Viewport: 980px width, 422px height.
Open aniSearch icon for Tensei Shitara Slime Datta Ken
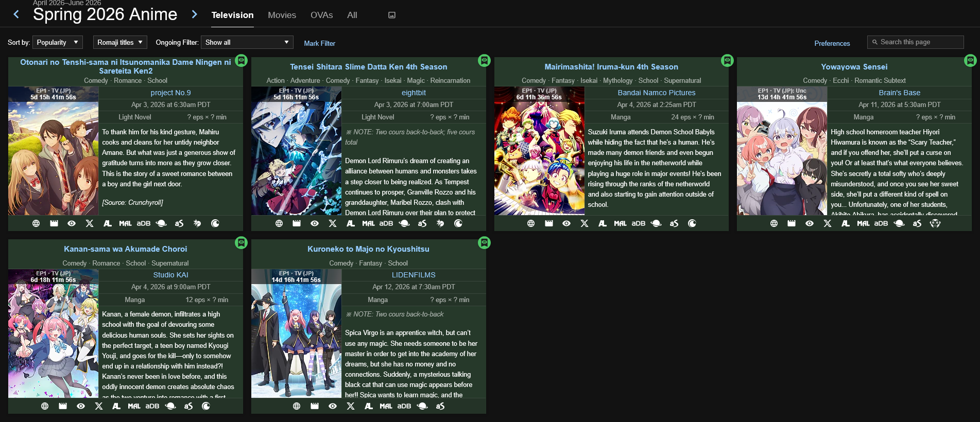(422, 223)
